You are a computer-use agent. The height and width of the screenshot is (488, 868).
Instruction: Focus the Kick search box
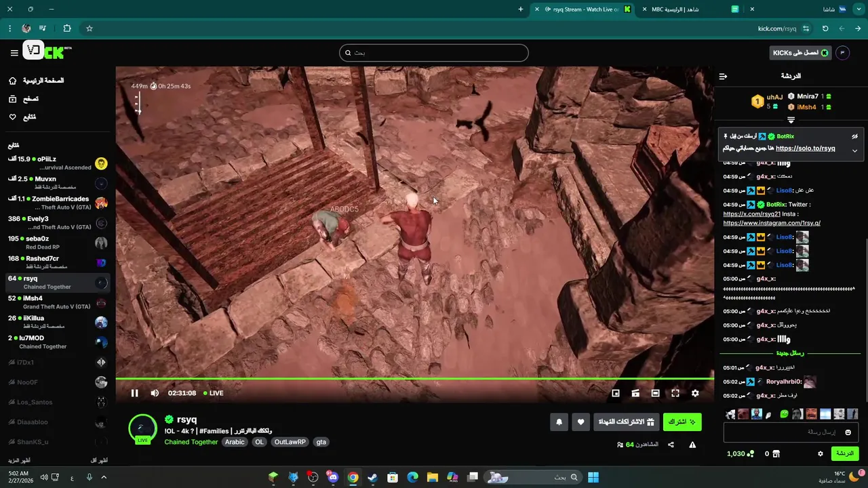pyautogui.click(x=434, y=53)
